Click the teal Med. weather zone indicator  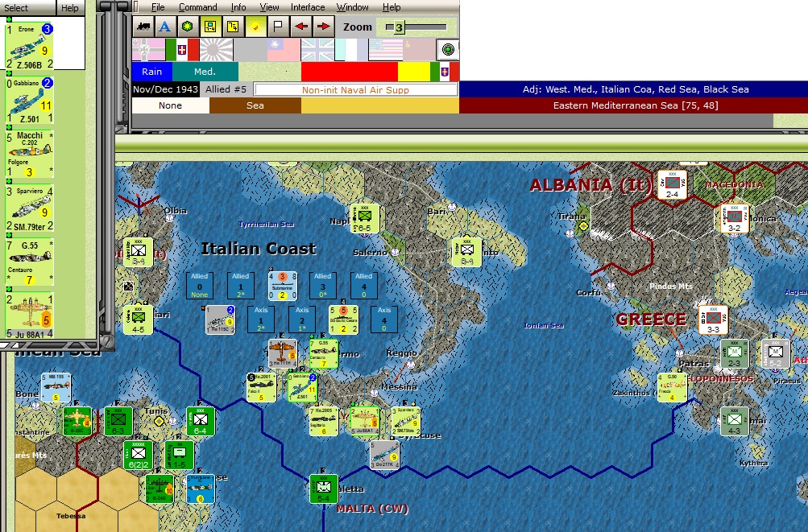coord(205,72)
